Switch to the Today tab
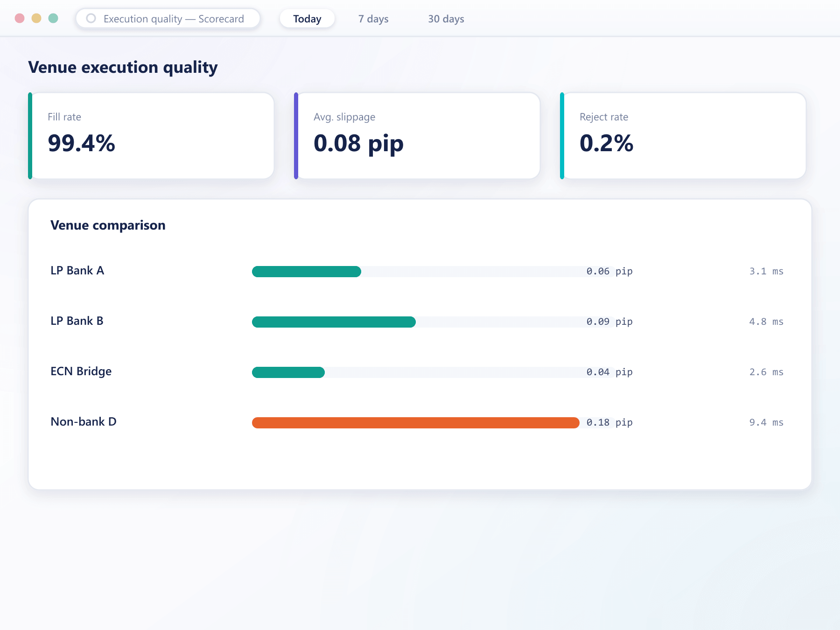 point(307,19)
